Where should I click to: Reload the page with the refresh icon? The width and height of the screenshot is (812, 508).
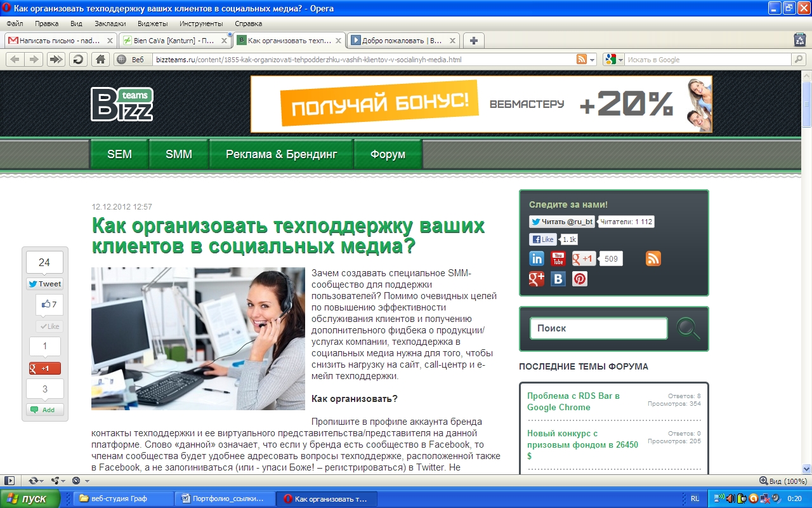[x=78, y=59]
